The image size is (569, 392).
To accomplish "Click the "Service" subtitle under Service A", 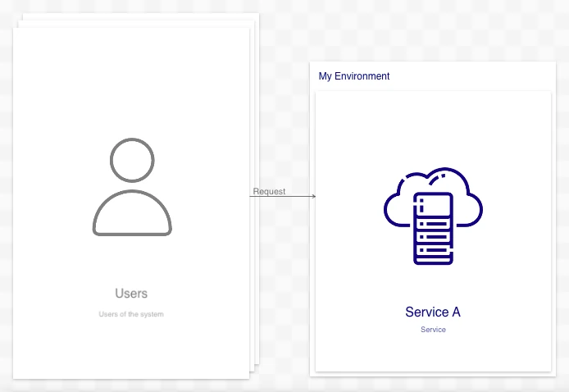I will click(x=433, y=330).
